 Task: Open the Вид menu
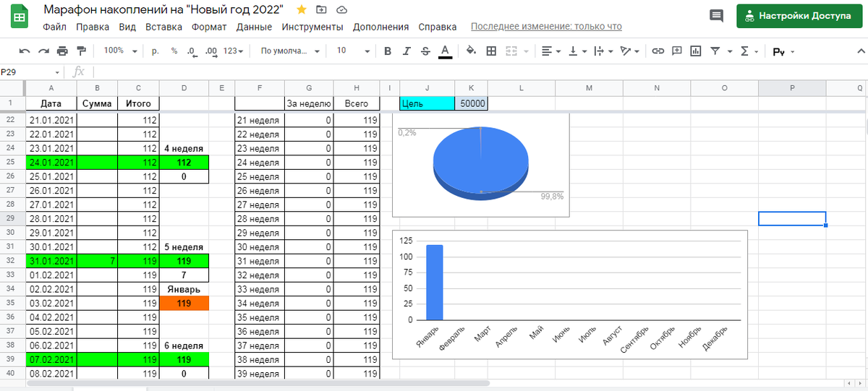click(x=127, y=27)
